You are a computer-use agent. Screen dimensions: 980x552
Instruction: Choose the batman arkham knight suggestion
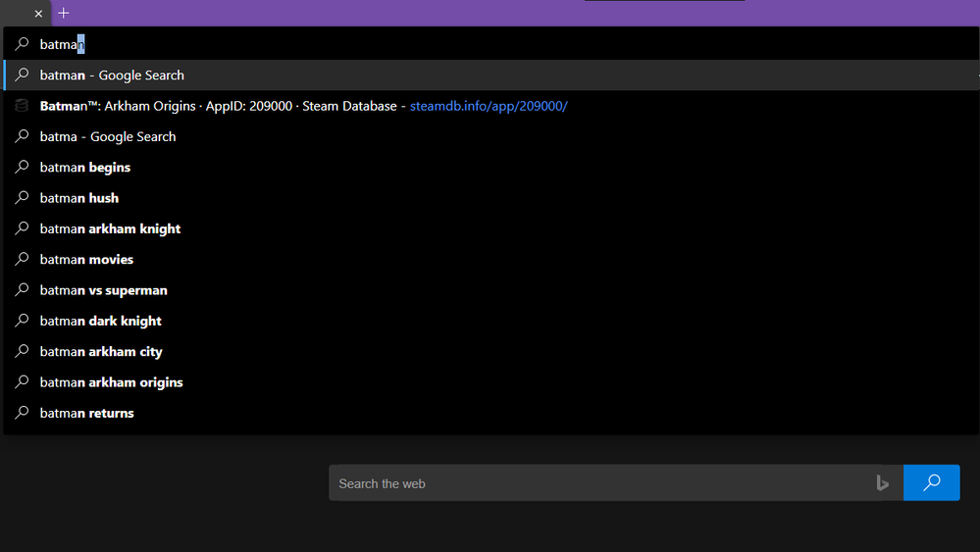[491, 228]
